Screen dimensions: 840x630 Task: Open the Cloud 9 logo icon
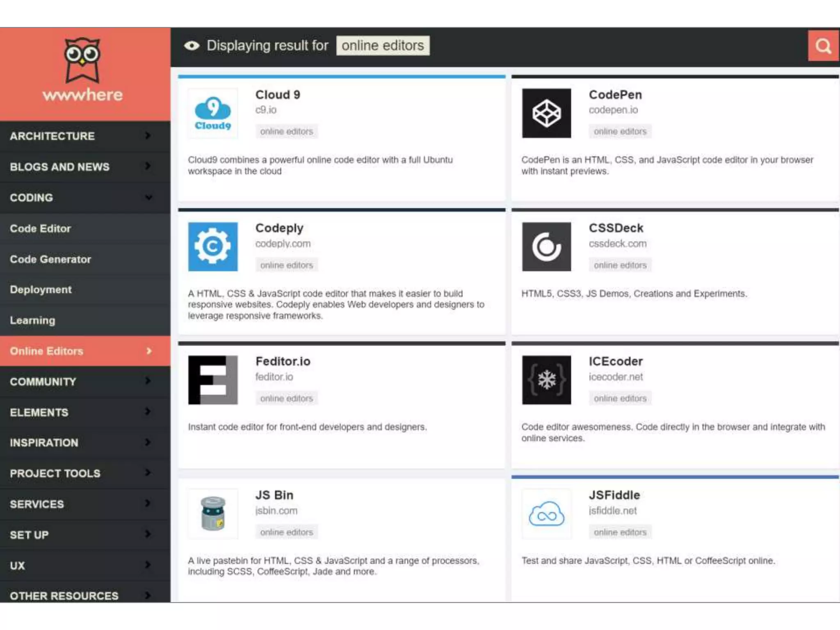click(212, 113)
